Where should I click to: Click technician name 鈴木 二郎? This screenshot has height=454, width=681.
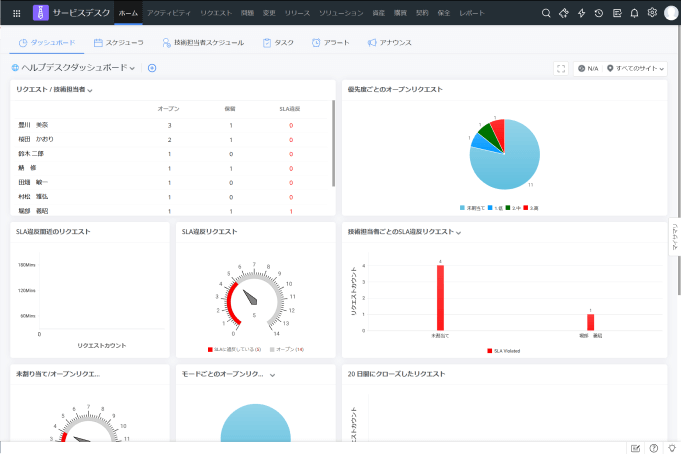[x=31, y=154]
